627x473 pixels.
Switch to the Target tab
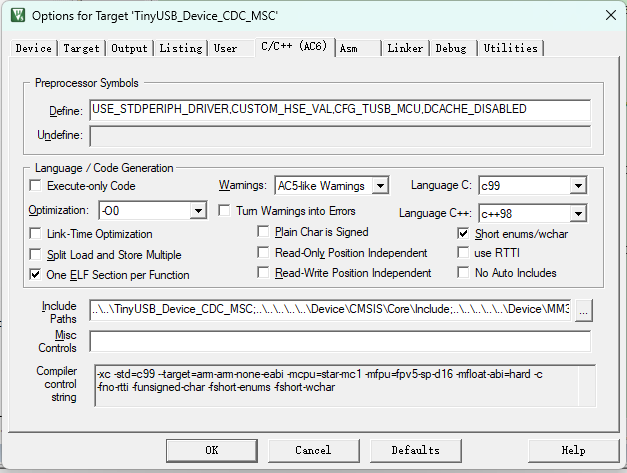click(x=81, y=48)
